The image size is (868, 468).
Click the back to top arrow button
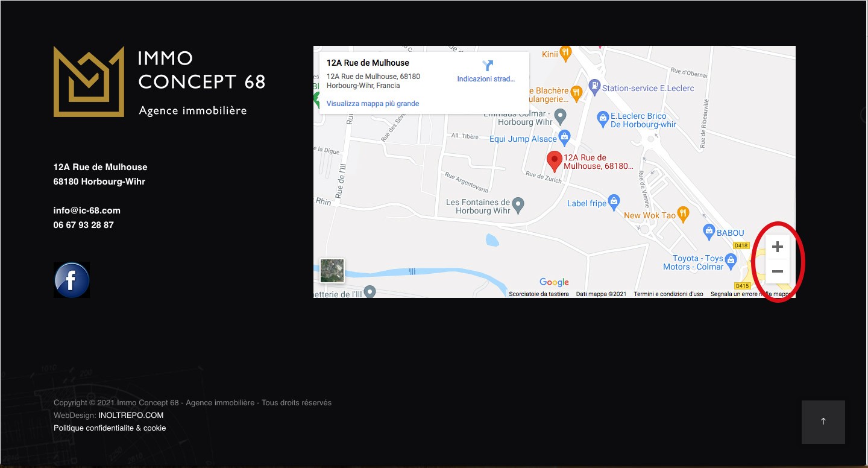(823, 422)
